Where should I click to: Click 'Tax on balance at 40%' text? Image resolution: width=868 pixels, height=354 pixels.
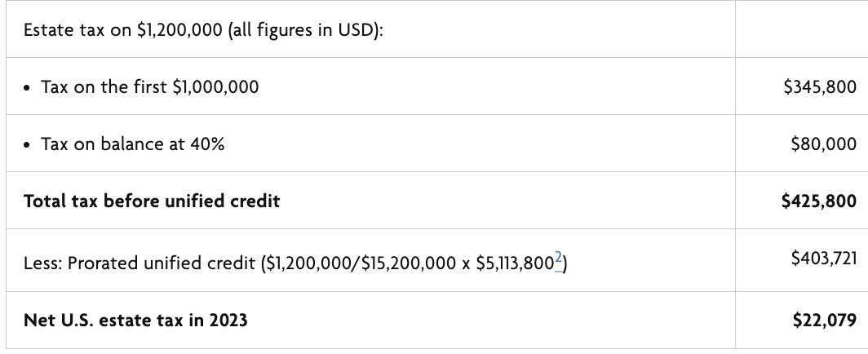click(133, 144)
